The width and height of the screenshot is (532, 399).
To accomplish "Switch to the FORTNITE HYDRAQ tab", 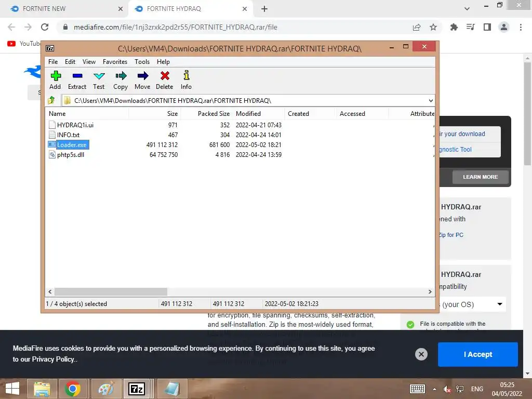I will point(190,9).
